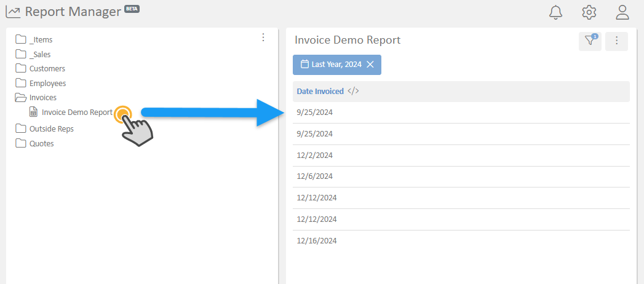Remove the Last Year, 2024 filter
Screen dimensions: 644x284
pyautogui.click(x=370, y=65)
